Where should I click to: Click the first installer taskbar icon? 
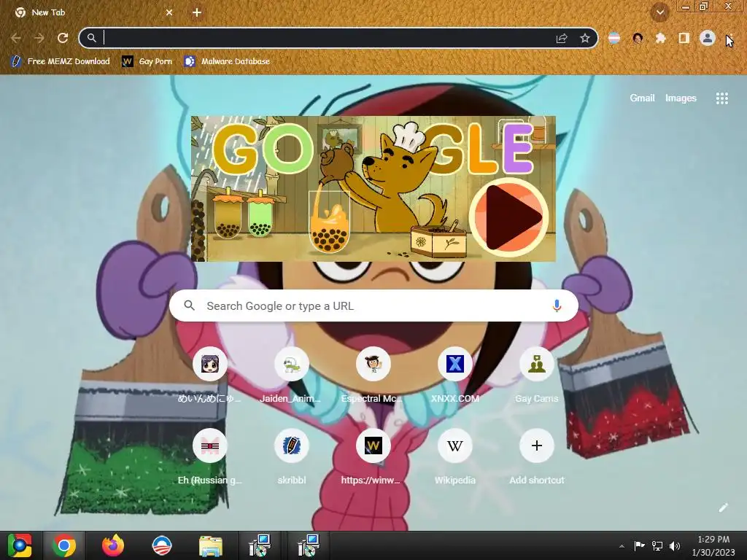pyautogui.click(x=260, y=545)
